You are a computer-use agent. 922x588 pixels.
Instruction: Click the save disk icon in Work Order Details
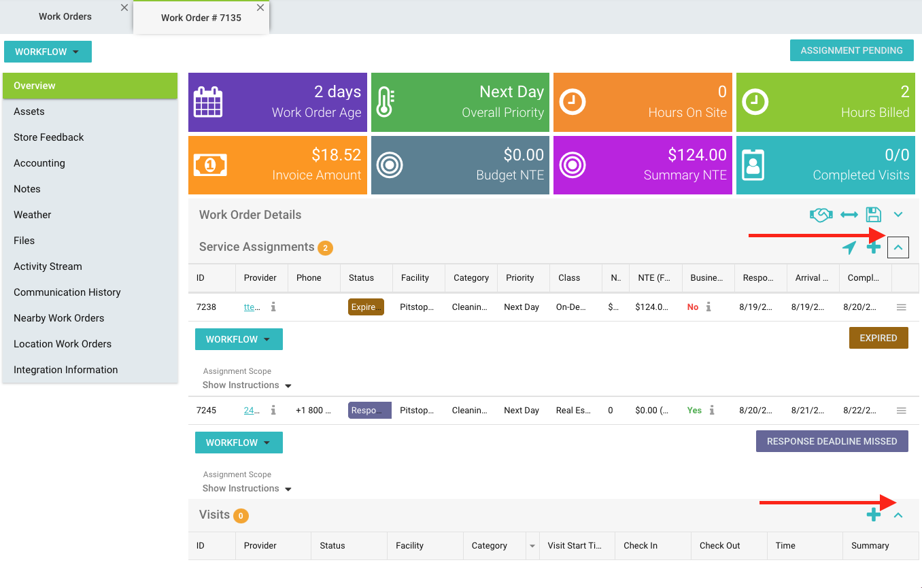click(874, 215)
